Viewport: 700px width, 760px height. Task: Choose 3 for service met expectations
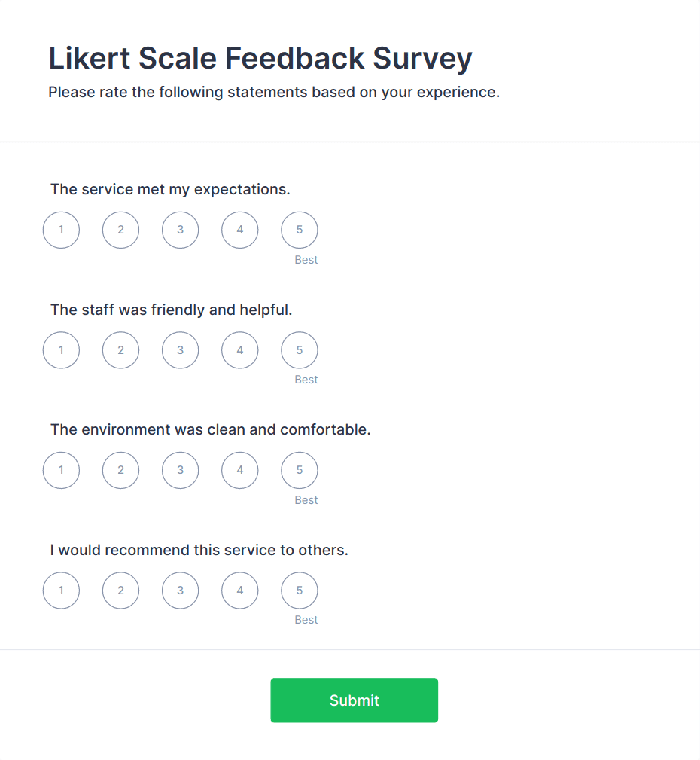[x=180, y=230]
